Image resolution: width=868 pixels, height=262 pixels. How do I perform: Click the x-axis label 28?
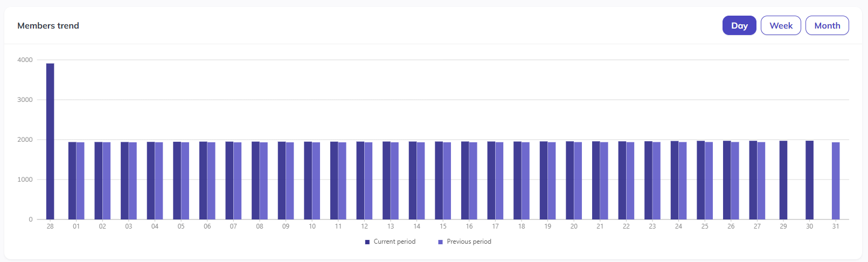pos(50,226)
